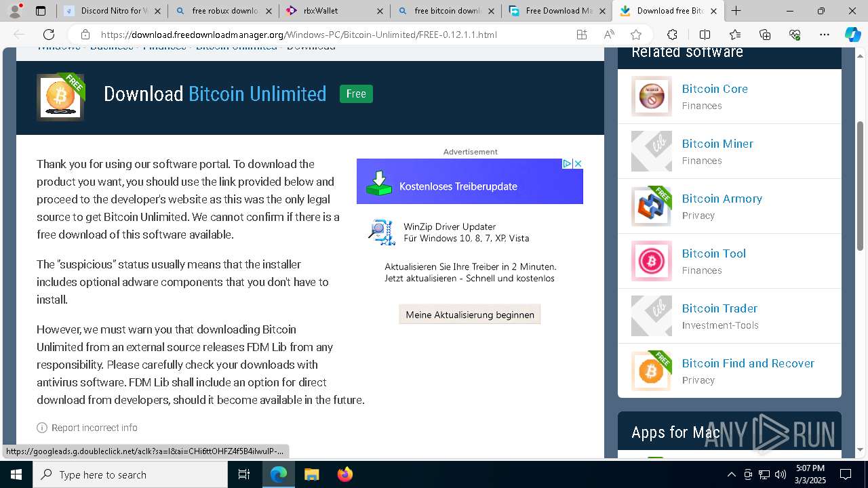The width and height of the screenshot is (868, 488).
Task: Close the Download free Bitcoin tab
Action: [x=713, y=11]
